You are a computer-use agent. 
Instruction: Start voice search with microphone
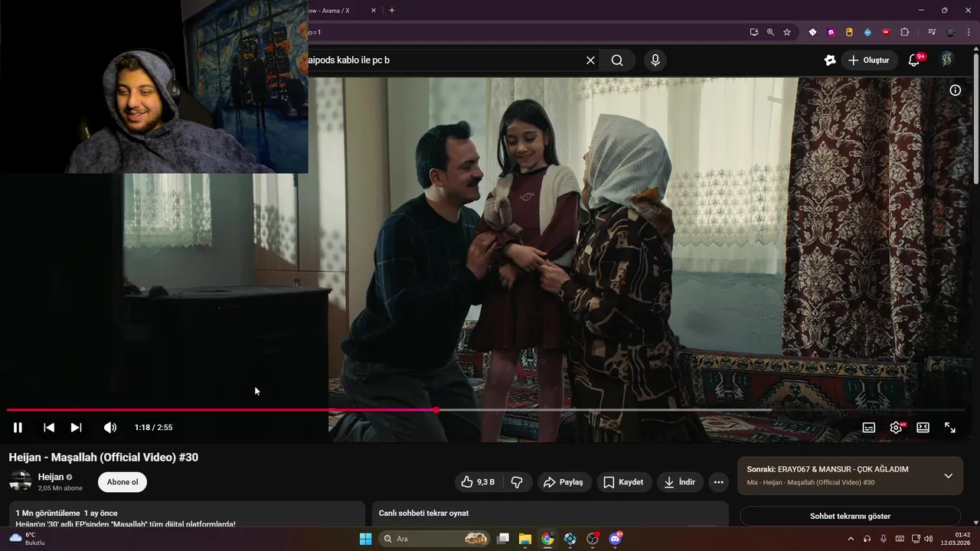click(655, 60)
